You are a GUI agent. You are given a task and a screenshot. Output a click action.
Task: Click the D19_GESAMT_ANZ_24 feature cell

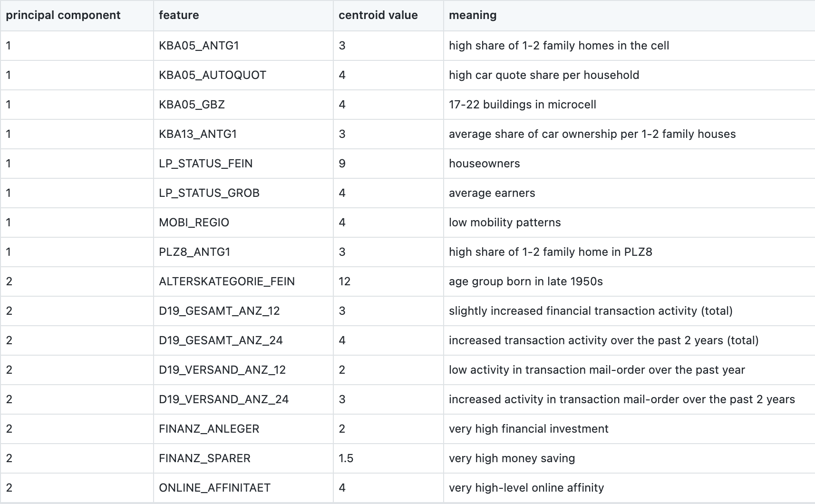221,340
